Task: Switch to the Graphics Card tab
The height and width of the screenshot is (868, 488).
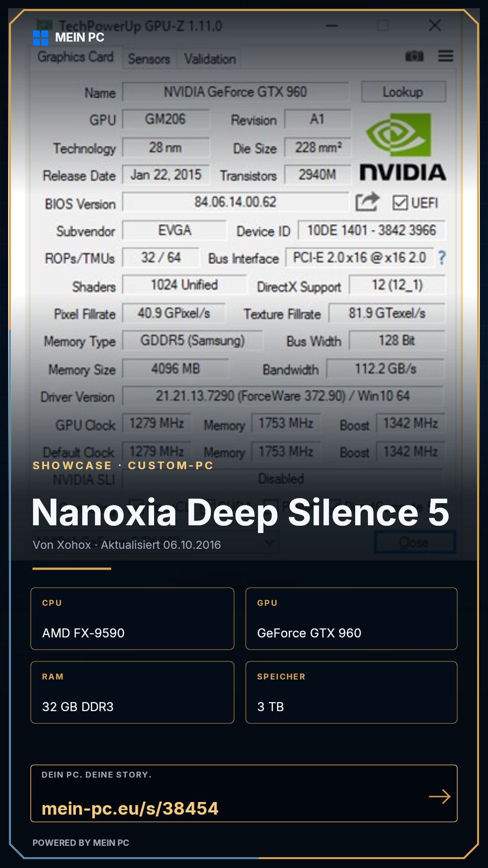Action: [x=75, y=57]
